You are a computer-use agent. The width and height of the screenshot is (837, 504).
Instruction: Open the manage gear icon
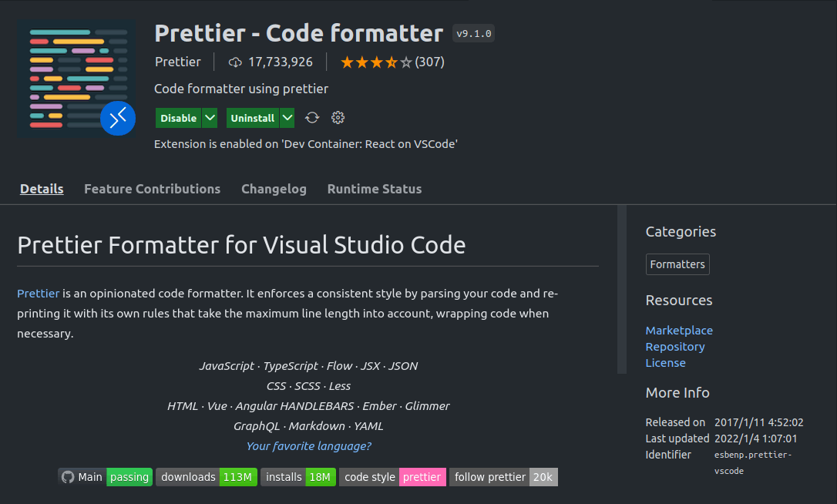(x=338, y=118)
